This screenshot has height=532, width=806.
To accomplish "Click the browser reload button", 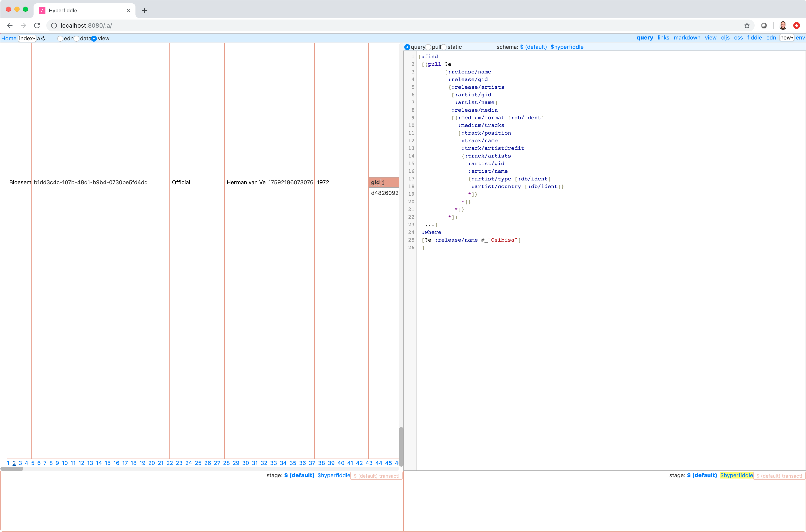I will tap(37, 25).
